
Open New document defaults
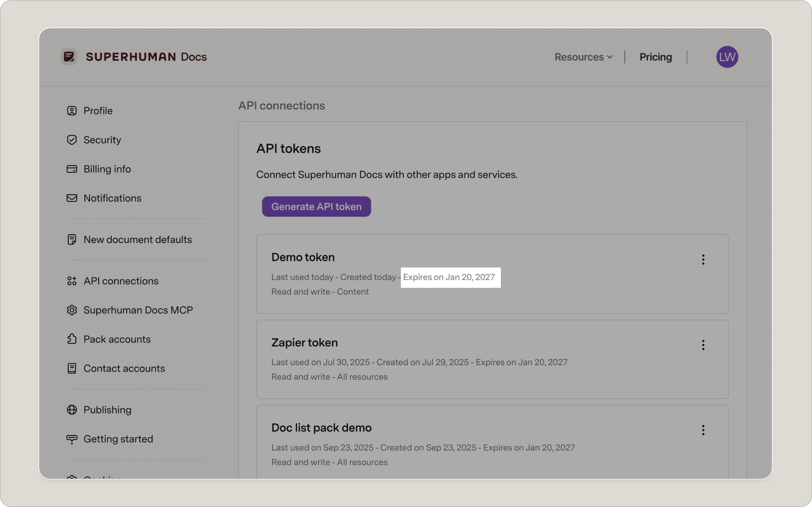(138, 240)
